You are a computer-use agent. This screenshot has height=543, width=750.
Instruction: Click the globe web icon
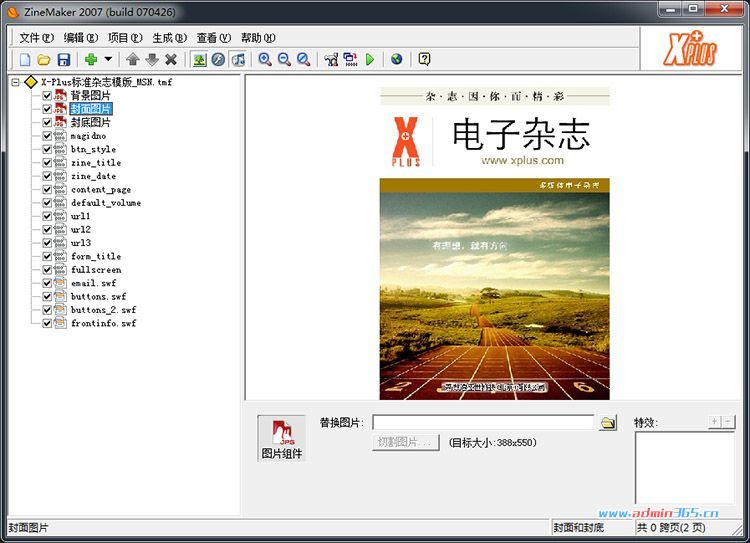pos(397,59)
